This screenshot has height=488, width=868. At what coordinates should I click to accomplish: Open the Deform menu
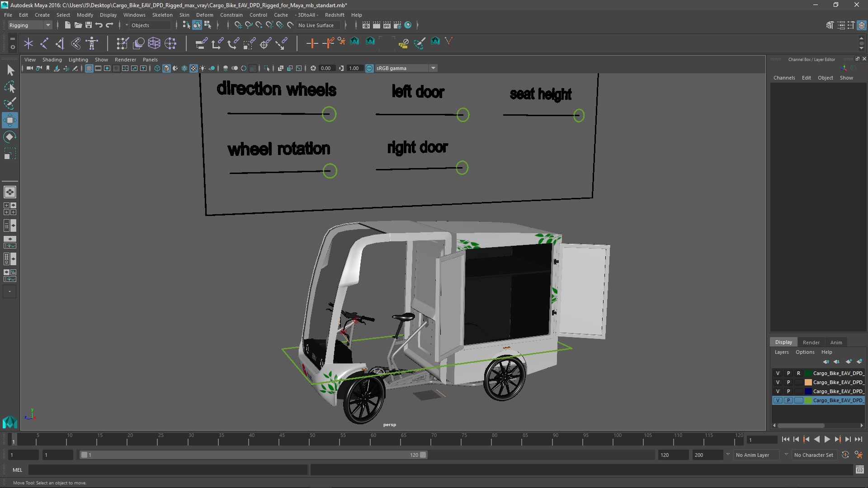point(204,15)
